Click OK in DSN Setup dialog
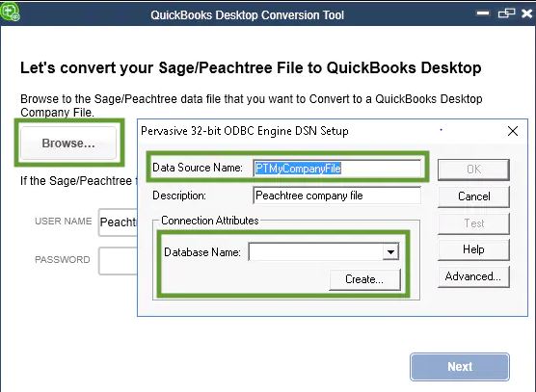This screenshot has height=392, width=536. coord(473,170)
